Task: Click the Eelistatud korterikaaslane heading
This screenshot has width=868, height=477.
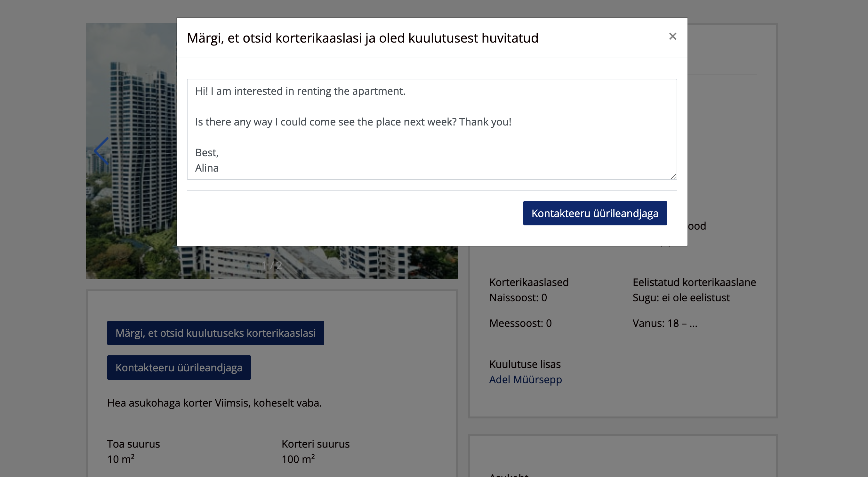Action: (x=694, y=282)
